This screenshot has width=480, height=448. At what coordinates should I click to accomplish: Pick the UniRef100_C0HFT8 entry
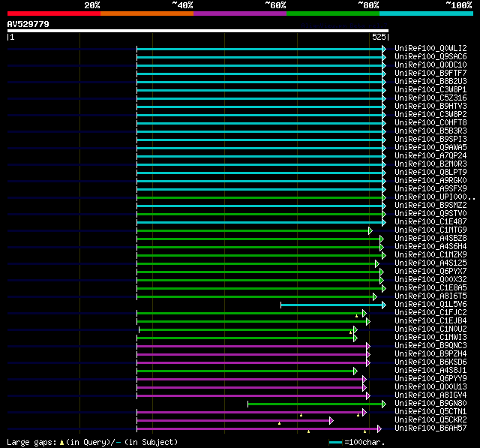click(430, 123)
